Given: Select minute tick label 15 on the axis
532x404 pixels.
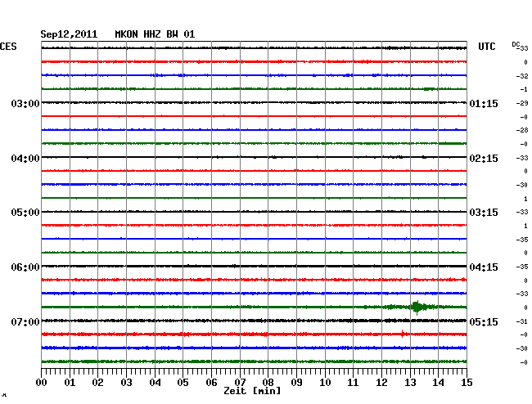Looking at the screenshot, I should click(467, 383).
